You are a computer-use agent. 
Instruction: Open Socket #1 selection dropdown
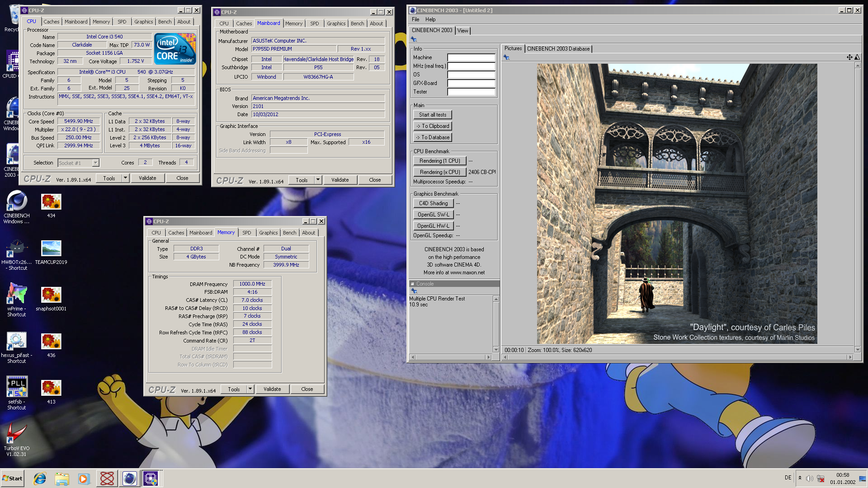(x=95, y=163)
